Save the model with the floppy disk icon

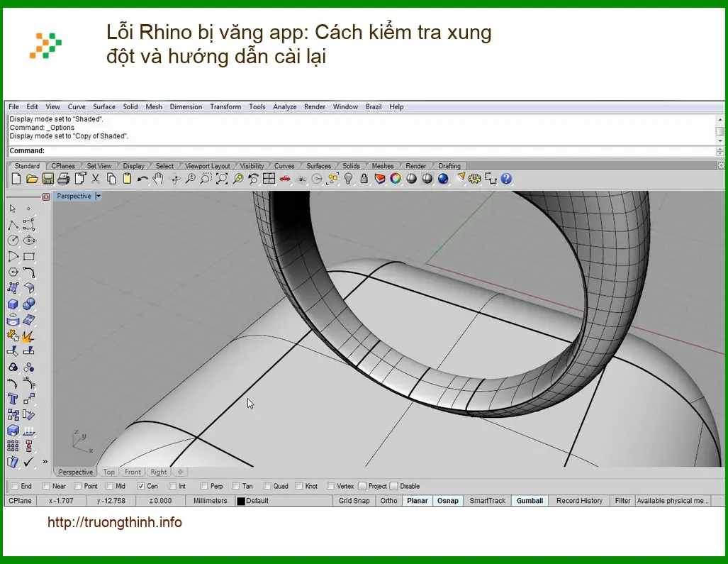click(x=47, y=179)
